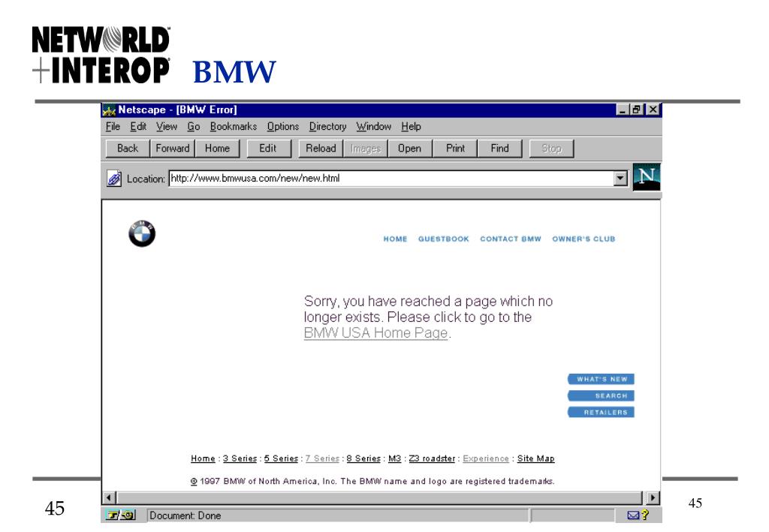Click the M3 footer link
The image size is (769, 532).
click(395, 458)
